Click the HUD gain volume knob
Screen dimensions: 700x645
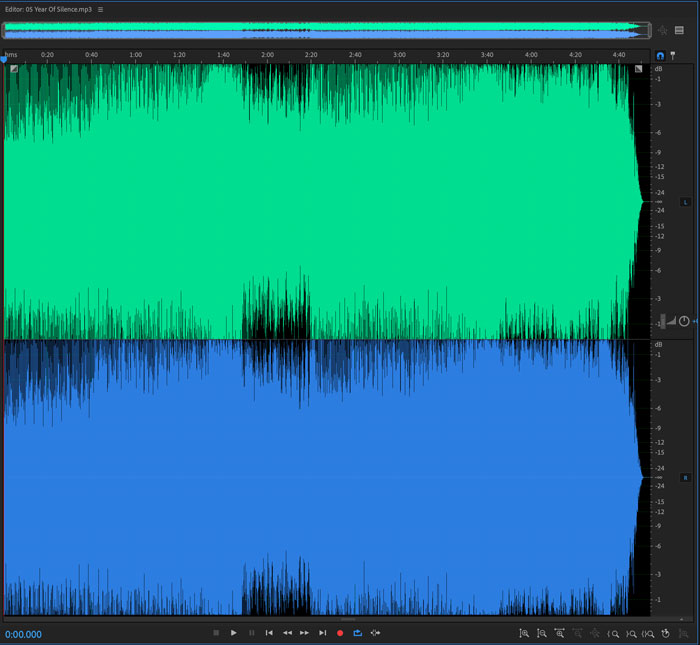pyautogui.click(x=684, y=321)
